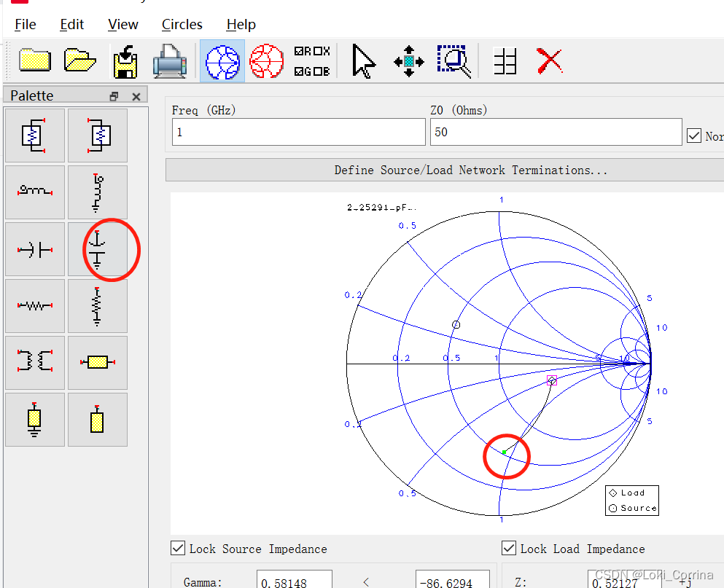Open the Edit menu
This screenshot has width=724, height=588.
71,24
